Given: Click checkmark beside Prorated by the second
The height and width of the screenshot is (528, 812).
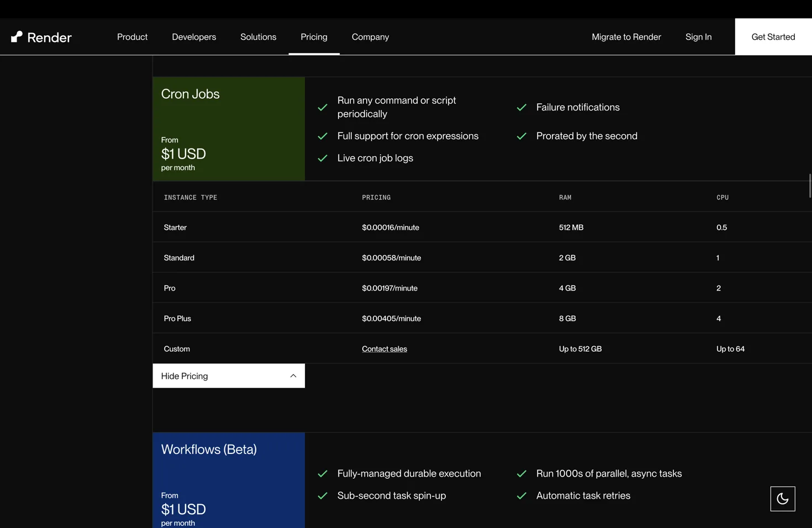Looking at the screenshot, I should pos(521,136).
